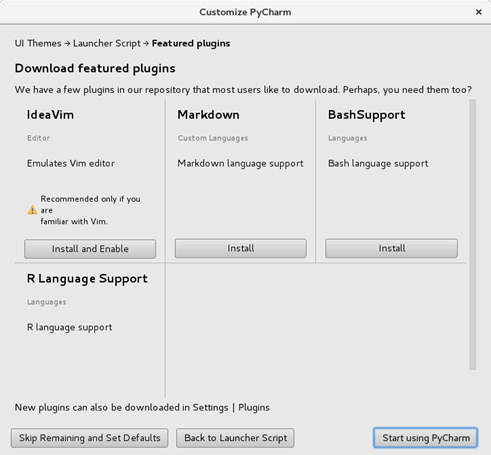Select the Launcher Script breadcrumb step
491x455 pixels.
coord(107,43)
